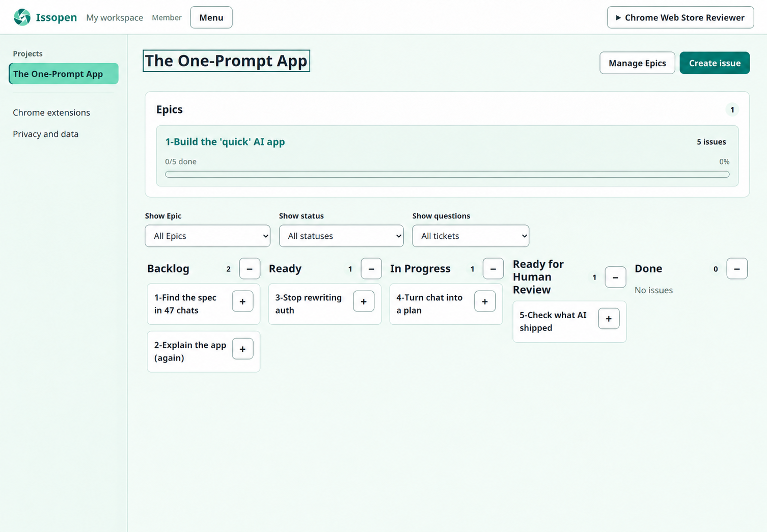Click the 'Member' role label

click(167, 17)
